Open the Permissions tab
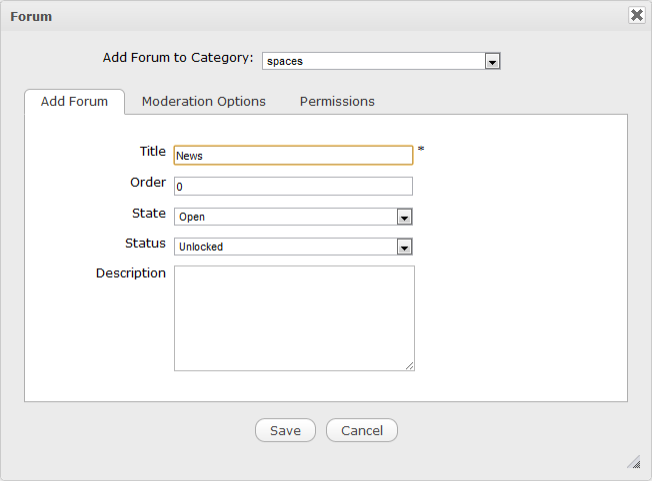Screen dimensions: 652x481 (x=337, y=101)
